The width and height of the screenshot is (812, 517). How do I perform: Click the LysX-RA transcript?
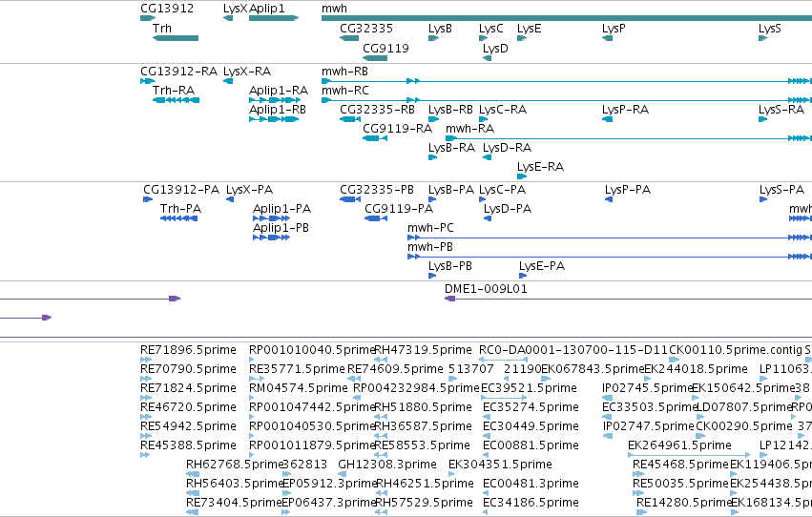tap(228, 81)
